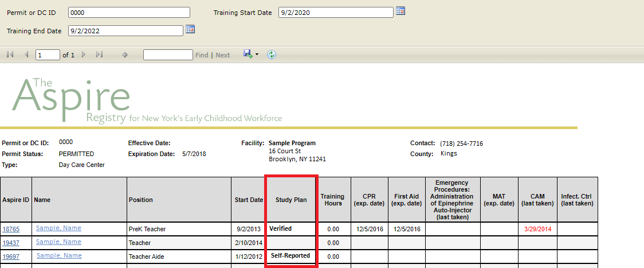Image resolution: width=644 pixels, height=268 pixels.
Task: Click the Find text search box
Action: (168, 55)
